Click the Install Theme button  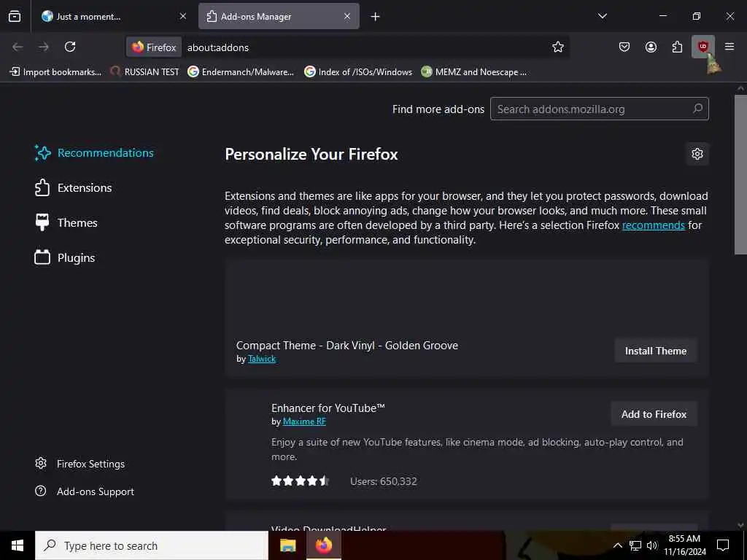pyautogui.click(x=656, y=351)
